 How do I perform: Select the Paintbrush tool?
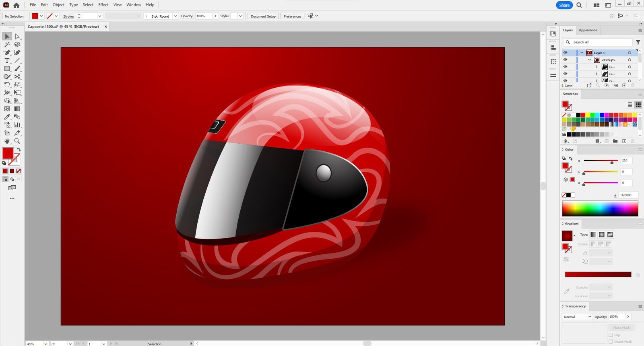point(17,69)
